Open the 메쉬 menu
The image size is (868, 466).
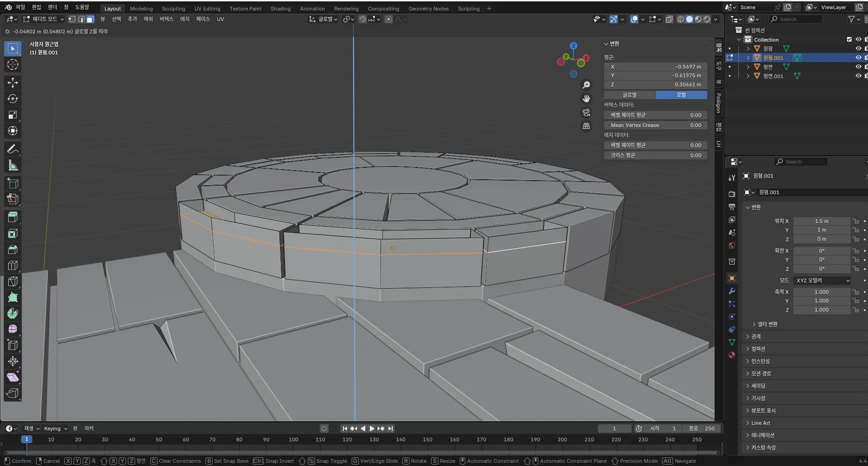[x=148, y=19]
